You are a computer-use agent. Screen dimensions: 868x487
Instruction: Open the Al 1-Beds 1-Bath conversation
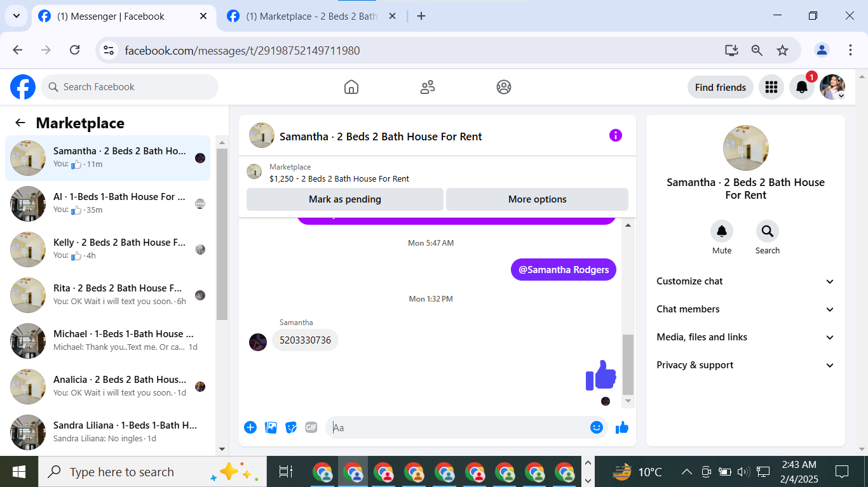108,204
